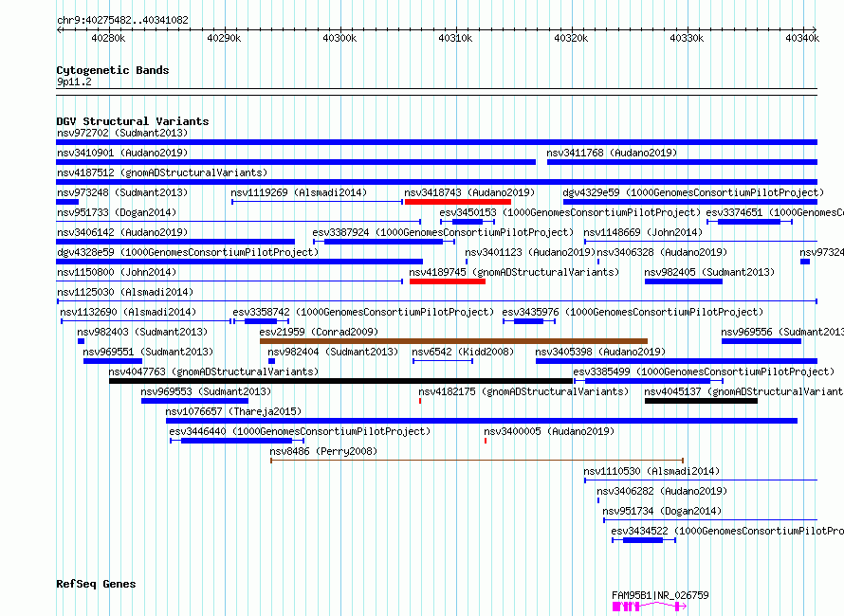This screenshot has width=844, height=616.
Task: Open nsv3411768 (Audano2019) variant
Action: pos(682,162)
